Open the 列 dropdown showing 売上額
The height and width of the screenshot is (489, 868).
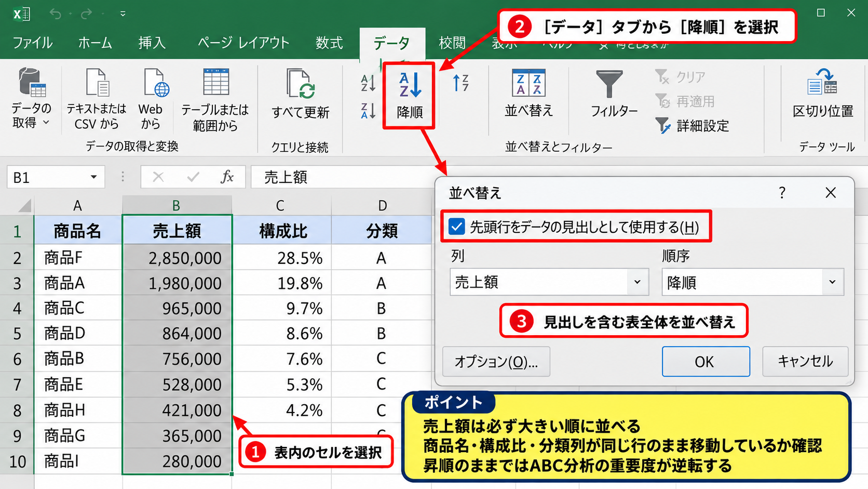pyautogui.click(x=549, y=282)
